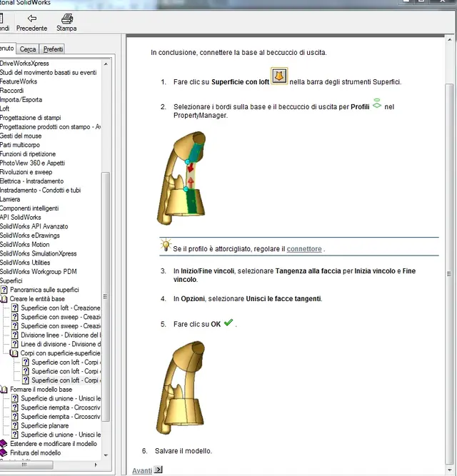Click the contents tree vertical scrollbar thumb

[106, 297]
